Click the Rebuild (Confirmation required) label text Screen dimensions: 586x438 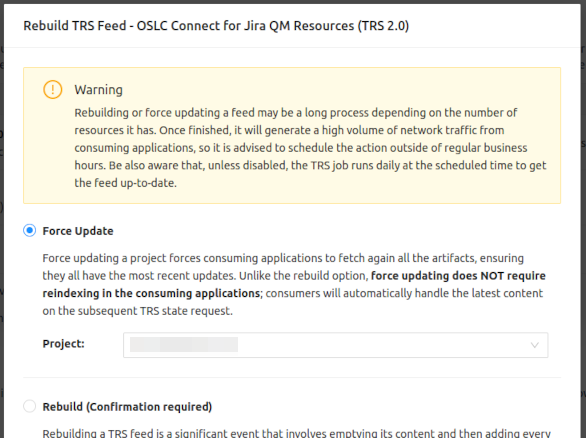(127, 407)
